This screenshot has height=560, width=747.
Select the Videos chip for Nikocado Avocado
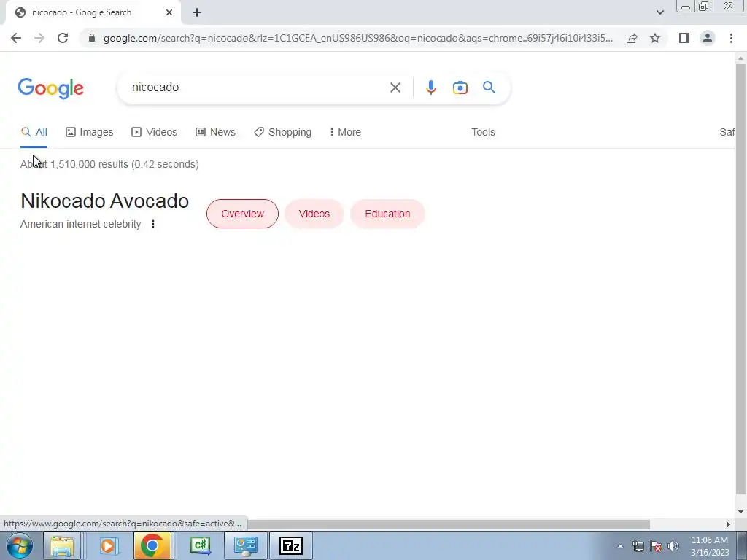[314, 214]
